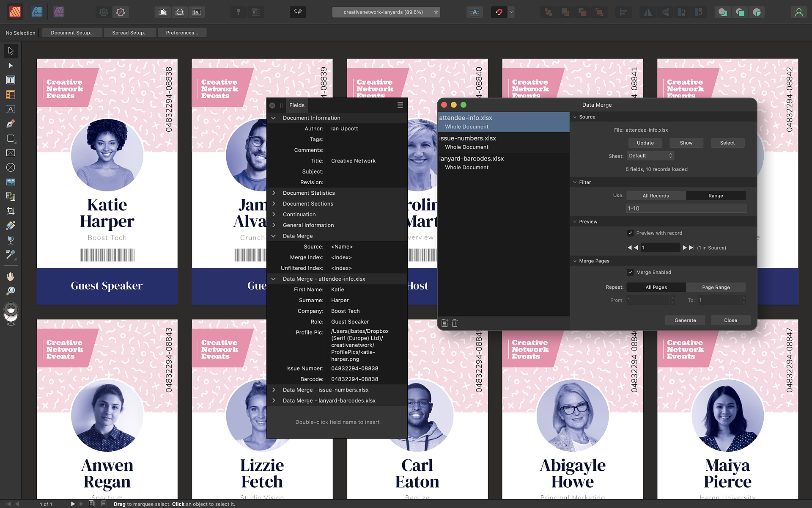Select the Frame Text tool

[x=11, y=80]
